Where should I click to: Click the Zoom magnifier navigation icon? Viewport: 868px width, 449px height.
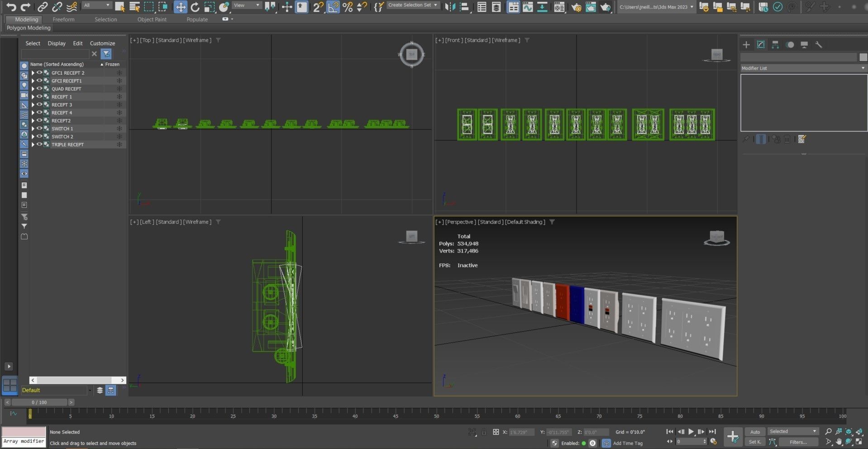(828, 431)
